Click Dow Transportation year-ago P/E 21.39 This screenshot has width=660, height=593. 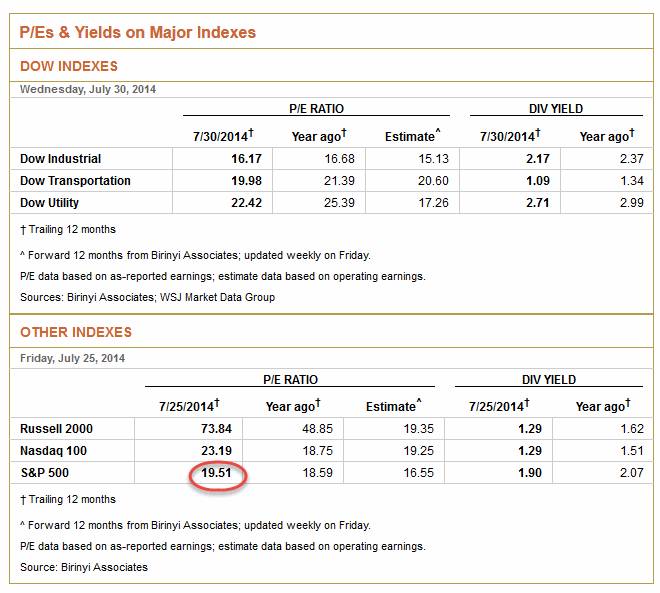(339, 181)
